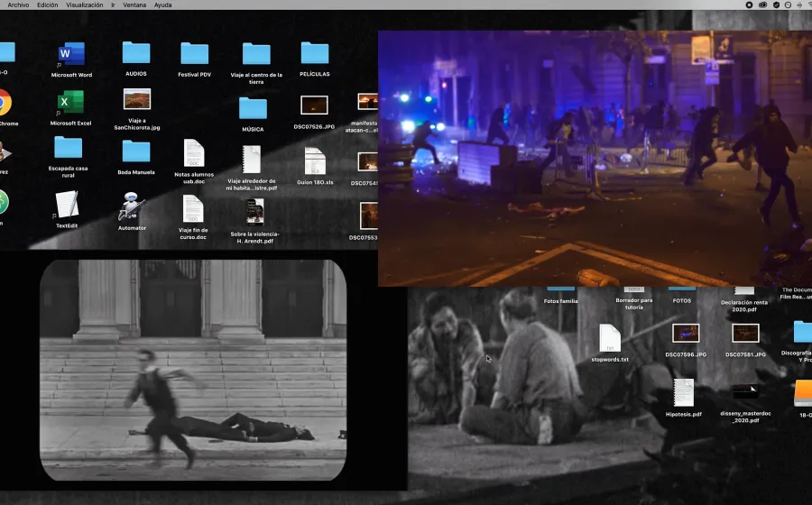Open the Ventana menu
812x505 pixels.
click(134, 5)
